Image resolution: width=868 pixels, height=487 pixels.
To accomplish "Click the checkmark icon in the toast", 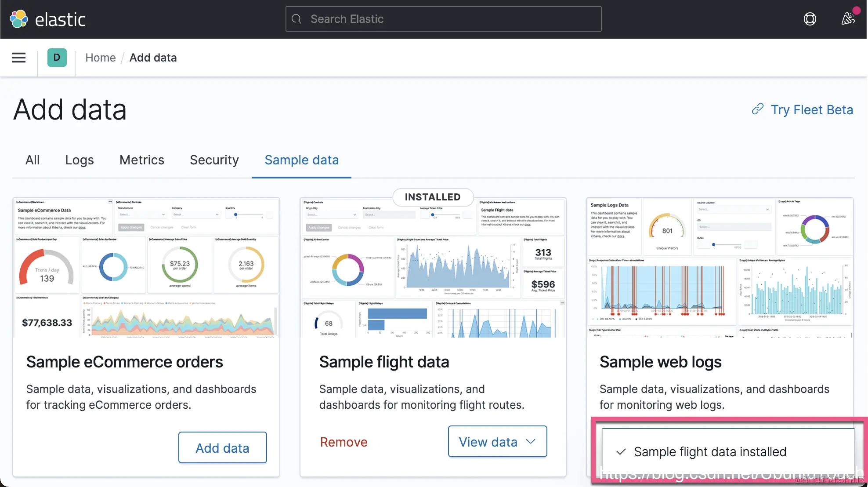I will tap(621, 452).
